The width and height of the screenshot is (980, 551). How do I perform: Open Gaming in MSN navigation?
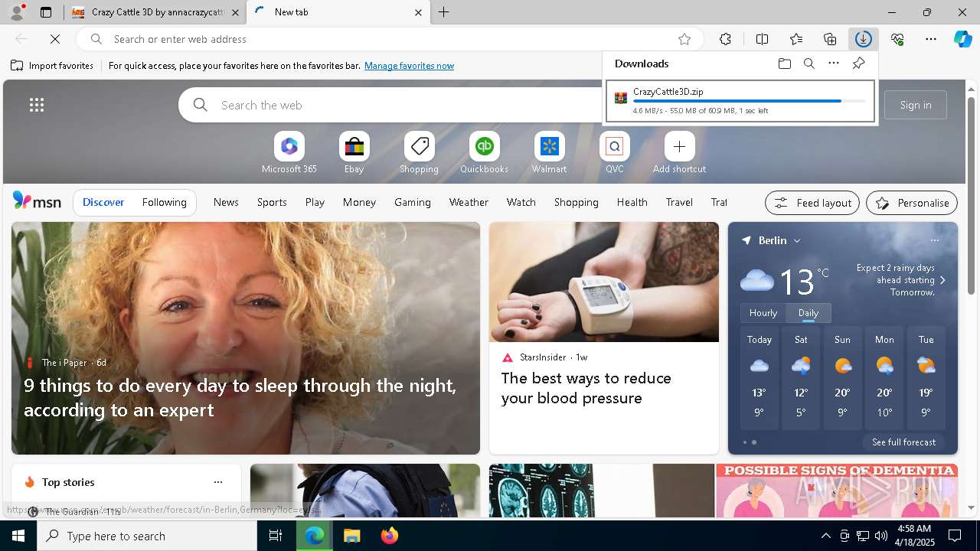pos(412,202)
